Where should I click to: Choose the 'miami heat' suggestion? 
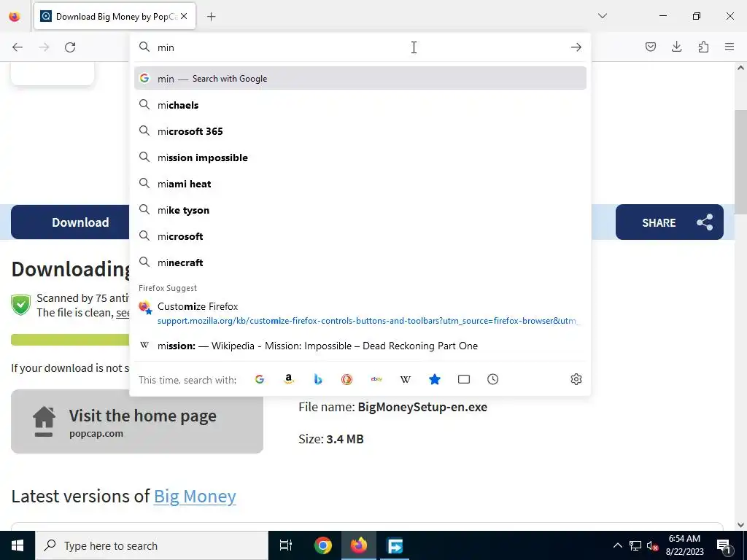(x=360, y=183)
